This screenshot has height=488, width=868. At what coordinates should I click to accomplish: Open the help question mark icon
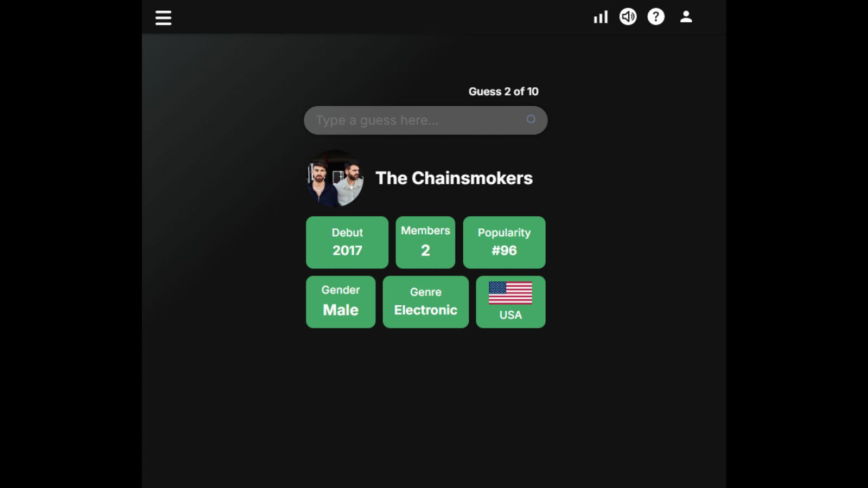pyautogui.click(x=656, y=17)
